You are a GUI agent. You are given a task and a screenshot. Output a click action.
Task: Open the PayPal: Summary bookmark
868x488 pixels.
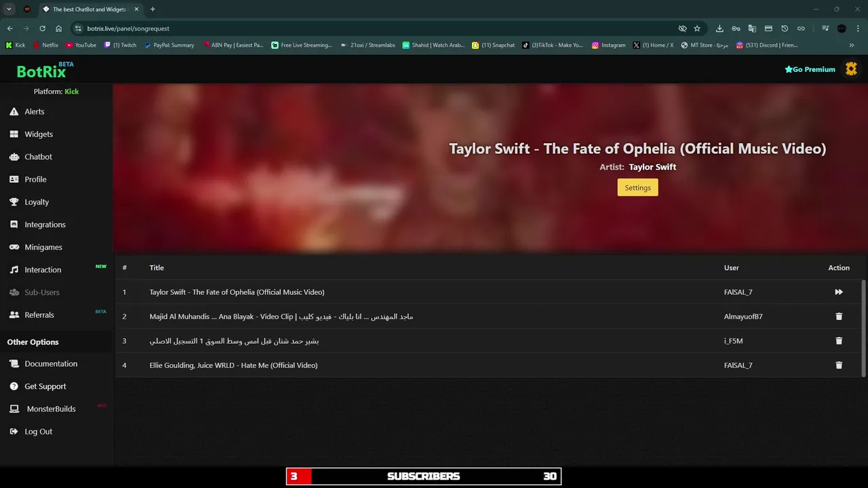point(170,45)
